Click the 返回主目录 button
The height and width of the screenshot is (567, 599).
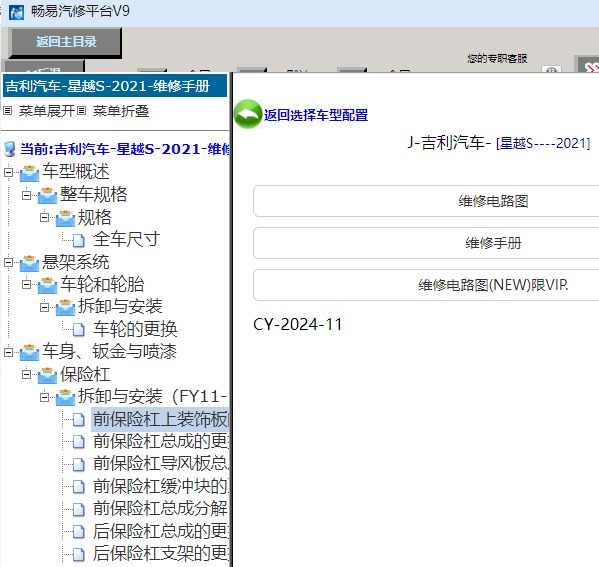[66, 42]
